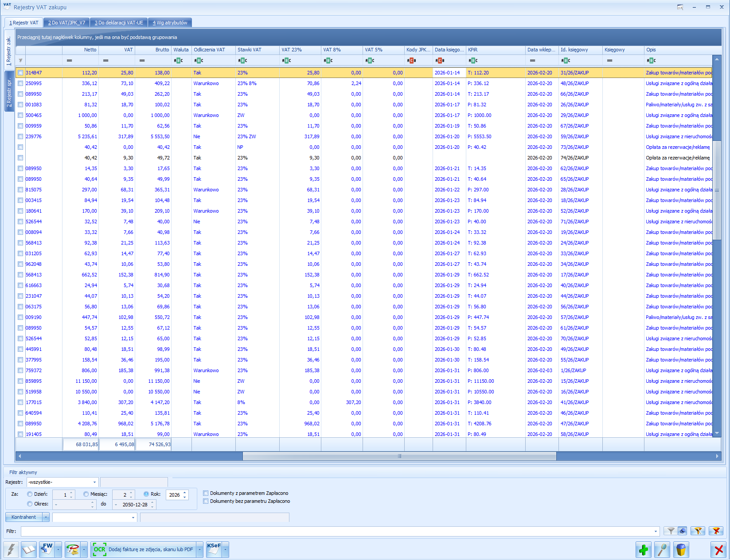Select the Miesiąc radio button
730x560 pixels.
point(86,494)
